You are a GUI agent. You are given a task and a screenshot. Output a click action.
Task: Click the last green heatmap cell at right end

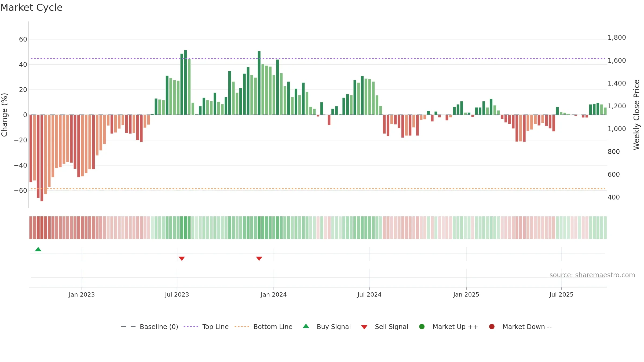[605, 228]
